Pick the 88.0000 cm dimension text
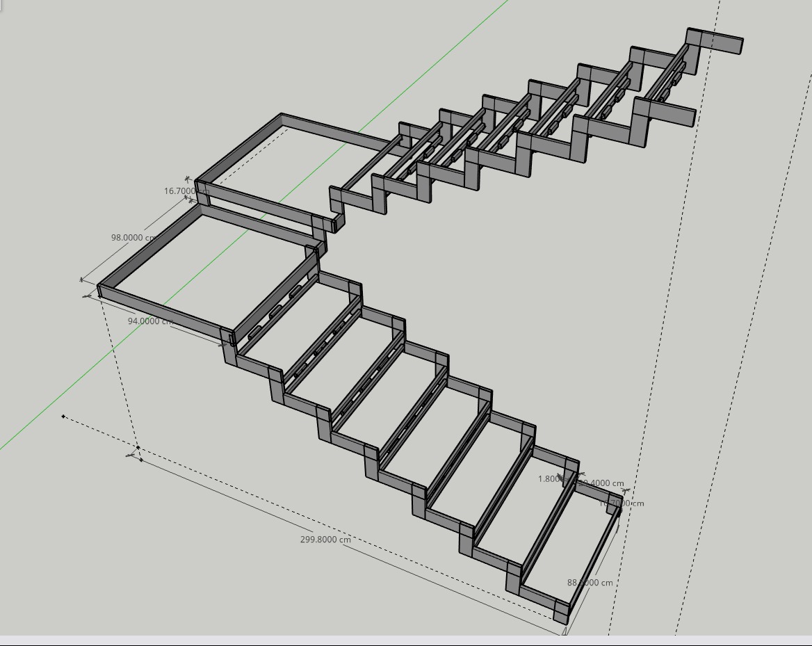Viewport: 812px width, 646px height. tap(590, 583)
